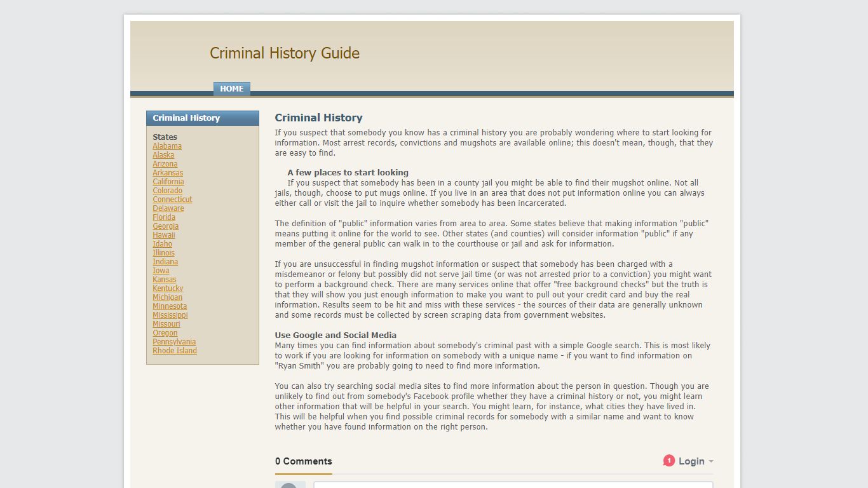Screen dimensions: 868x488
Task: Click the 'Use Google and Social Media' subheading
Action: pyautogui.click(x=336, y=335)
